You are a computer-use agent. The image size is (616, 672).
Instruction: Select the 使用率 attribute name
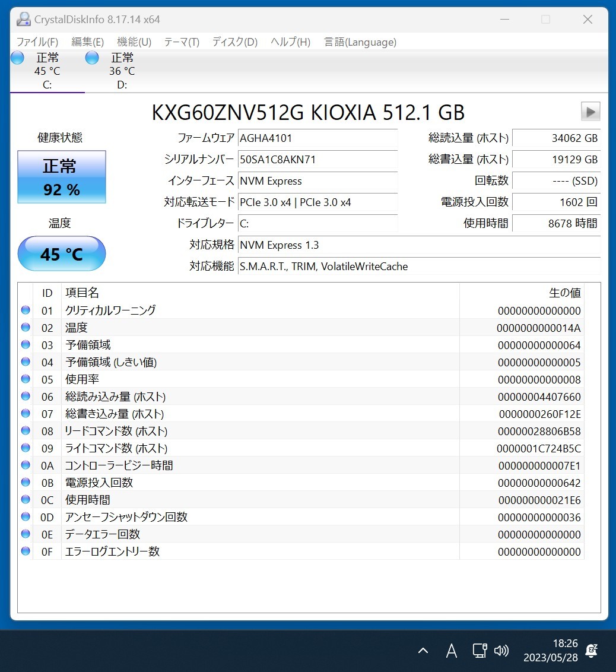tap(82, 379)
